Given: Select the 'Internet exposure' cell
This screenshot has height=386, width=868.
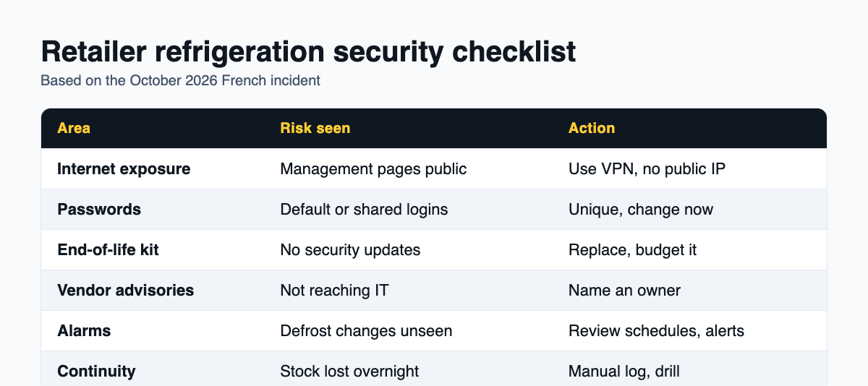Looking at the screenshot, I should (153, 169).
